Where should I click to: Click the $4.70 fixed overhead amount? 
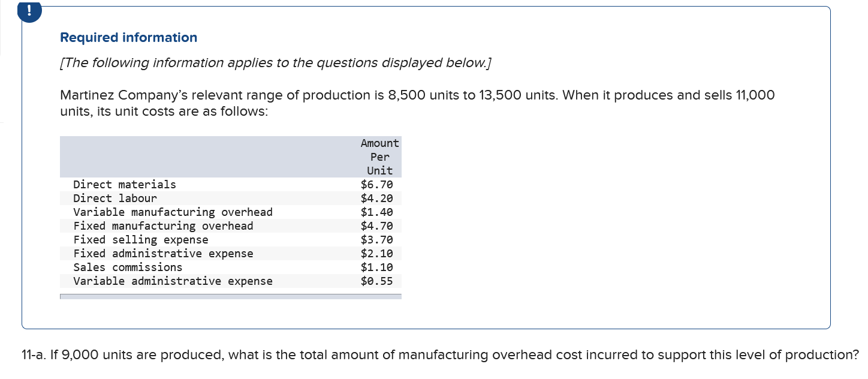click(377, 226)
